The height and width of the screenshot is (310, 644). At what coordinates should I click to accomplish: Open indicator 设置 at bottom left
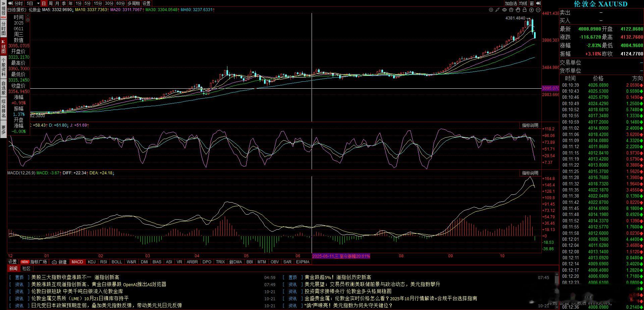(x=12, y=262)
